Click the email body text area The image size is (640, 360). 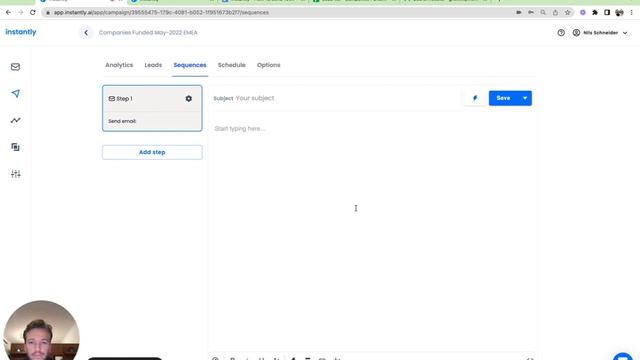371,233
